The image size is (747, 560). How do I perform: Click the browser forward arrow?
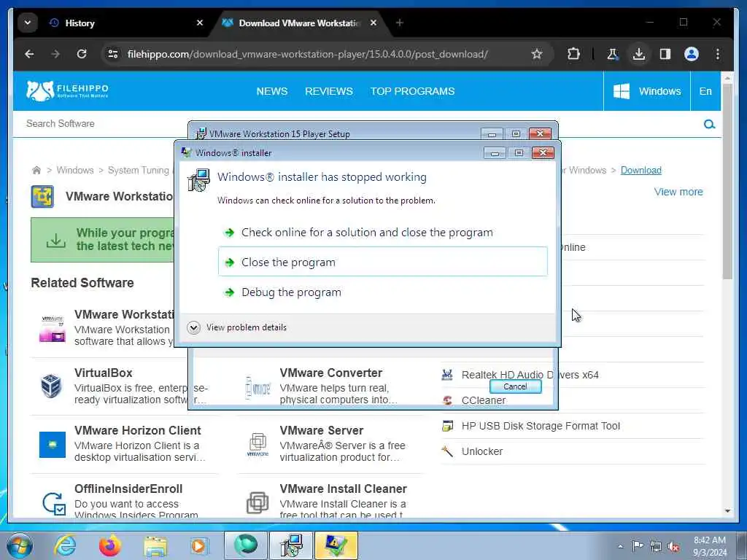(x=55, y=54)
